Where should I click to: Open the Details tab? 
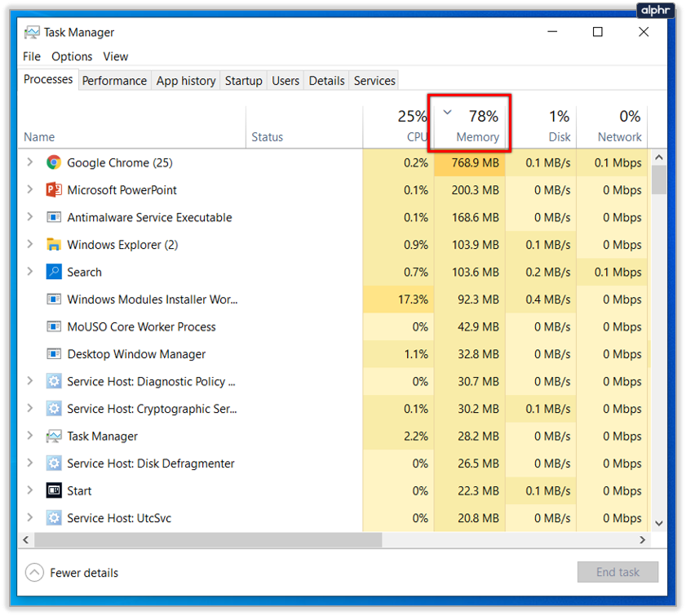coord(326,81)
